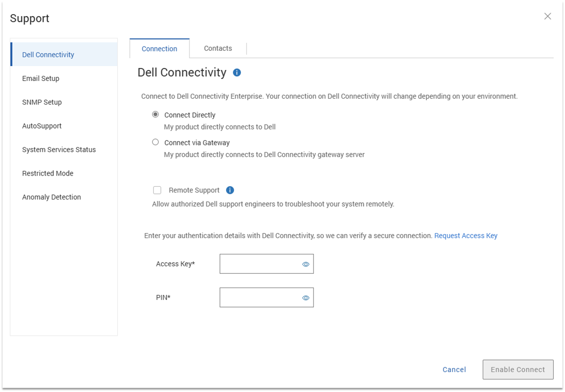
Task: Select the Connect Directly radio button
Action: 156,115
